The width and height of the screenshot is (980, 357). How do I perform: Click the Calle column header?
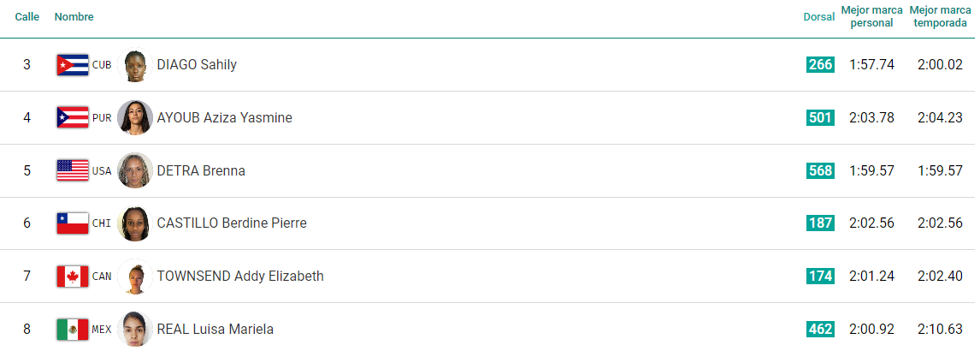[x=27, y=17]
